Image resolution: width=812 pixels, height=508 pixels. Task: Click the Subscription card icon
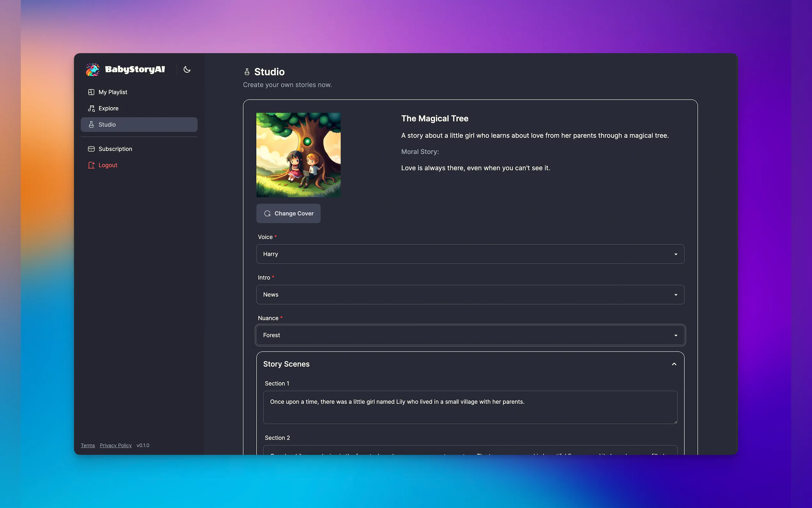tap(91, 149)
